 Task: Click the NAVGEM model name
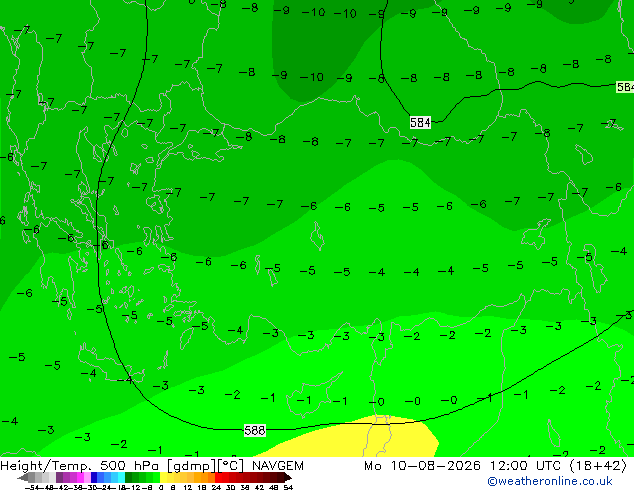(278, 466)
